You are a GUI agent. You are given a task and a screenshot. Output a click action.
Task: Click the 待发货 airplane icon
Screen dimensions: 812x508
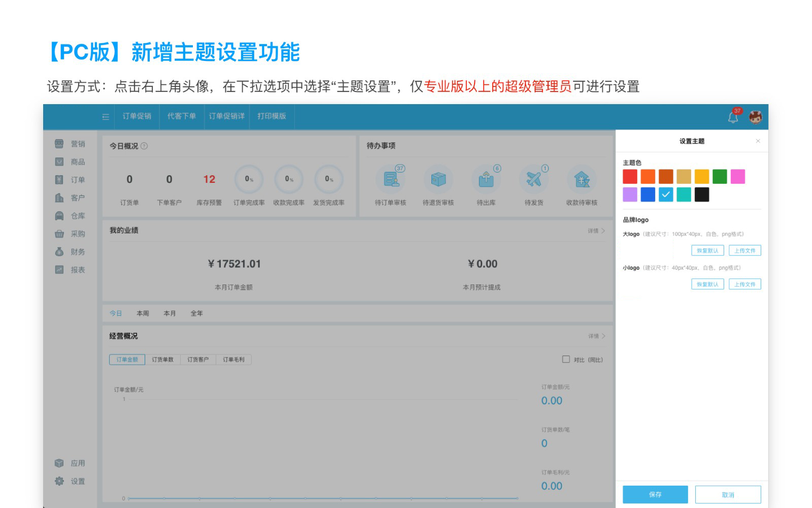tap(533, 179)
